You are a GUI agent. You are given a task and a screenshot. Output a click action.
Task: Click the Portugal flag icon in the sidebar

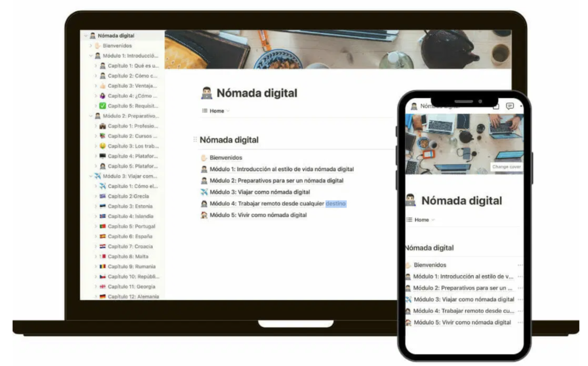click(x=103, y=226)
